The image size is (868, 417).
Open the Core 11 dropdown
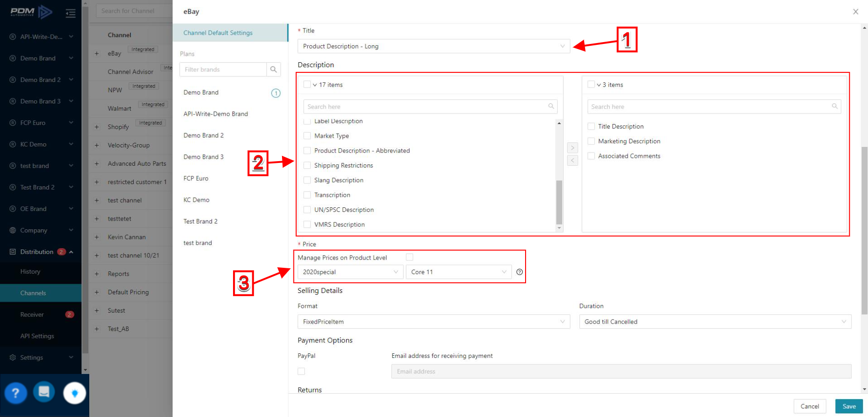coord(459,272)
